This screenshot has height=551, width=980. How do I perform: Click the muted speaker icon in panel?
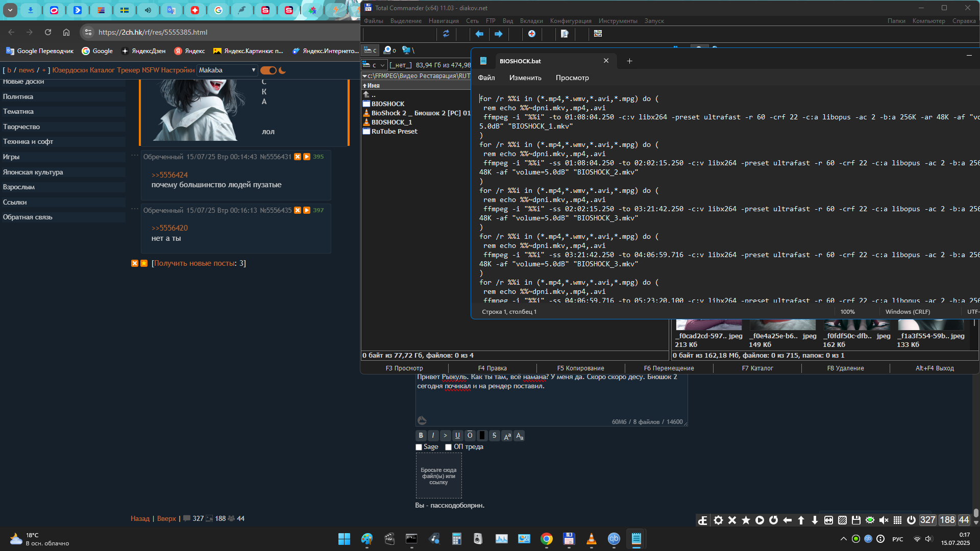point(884,520)
